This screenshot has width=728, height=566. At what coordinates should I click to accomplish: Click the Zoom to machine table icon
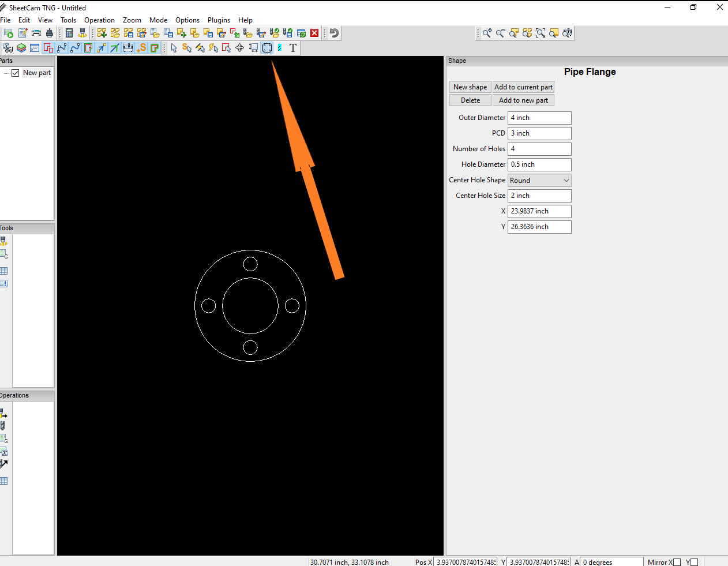(567, 33)
